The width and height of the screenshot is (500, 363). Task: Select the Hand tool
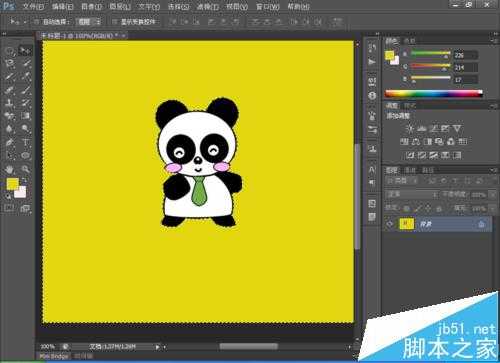point(10,169)
